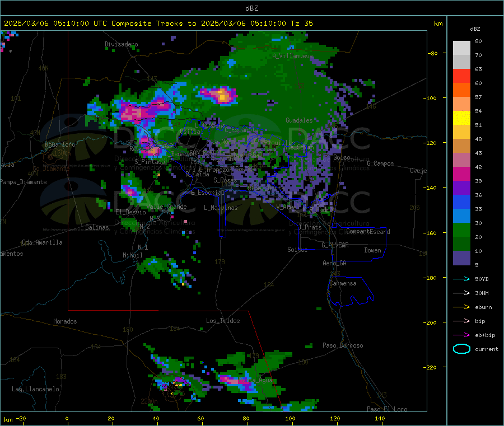Viewport: 504px width, 426px height.
Task: Click the Carmensa map label
Action: (x=343, y=283)
